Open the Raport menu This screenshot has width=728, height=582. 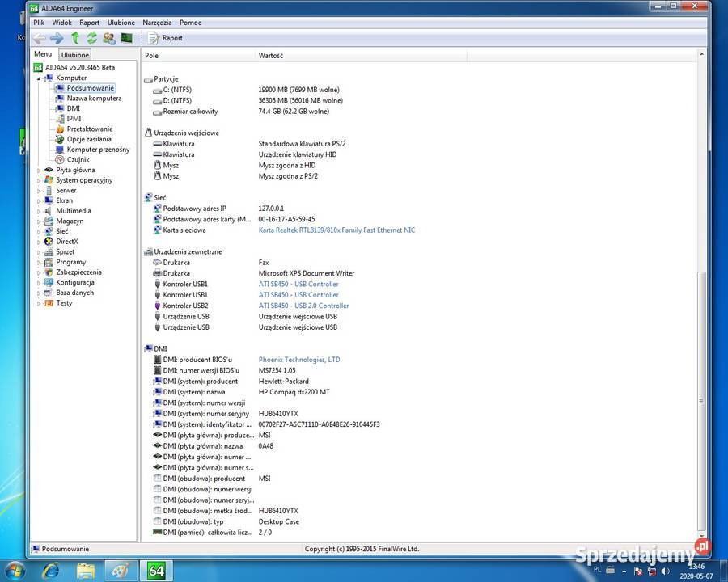89,23
